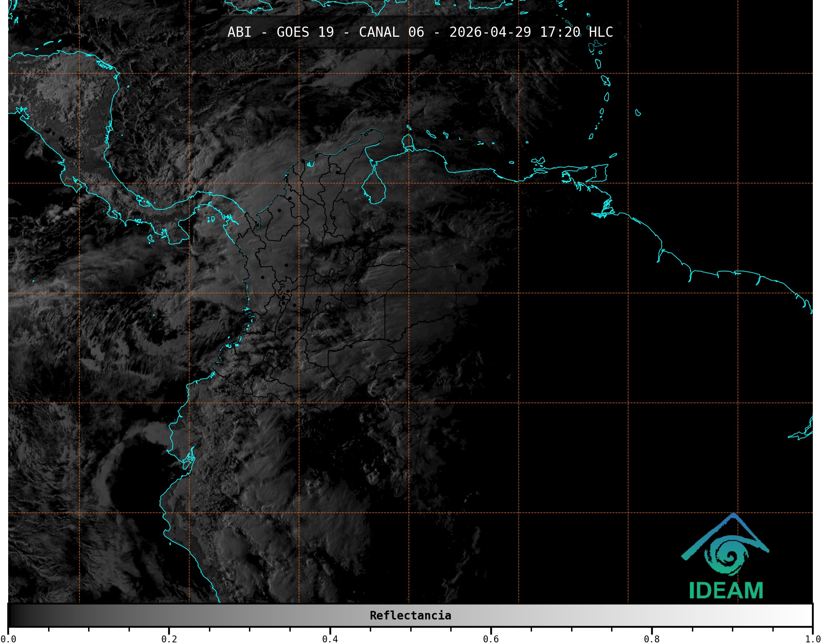Click the green IDEAM text below logo
Screen dimensions: 821x644
(726, 591)
